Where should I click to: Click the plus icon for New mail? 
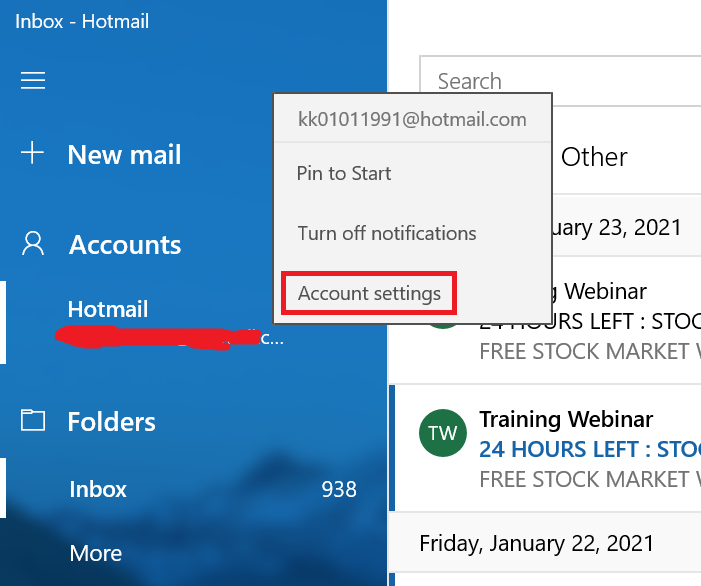[33, 153]
